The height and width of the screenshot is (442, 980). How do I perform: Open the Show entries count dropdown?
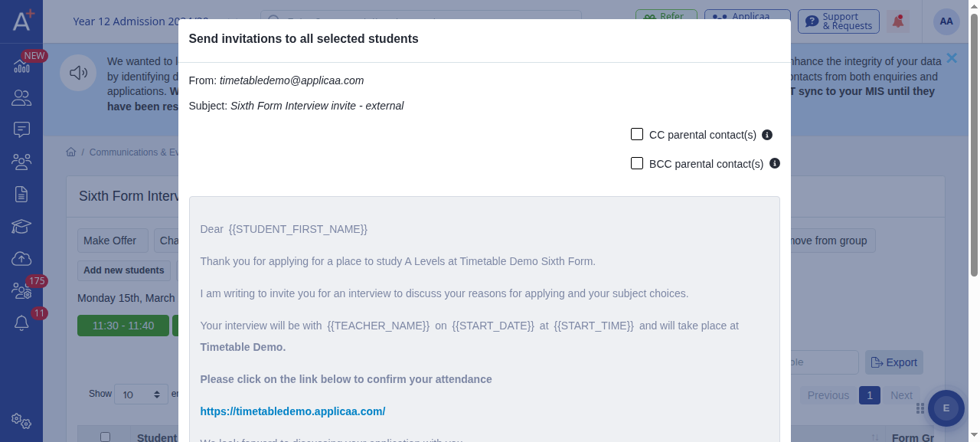[x=142, y=395]
